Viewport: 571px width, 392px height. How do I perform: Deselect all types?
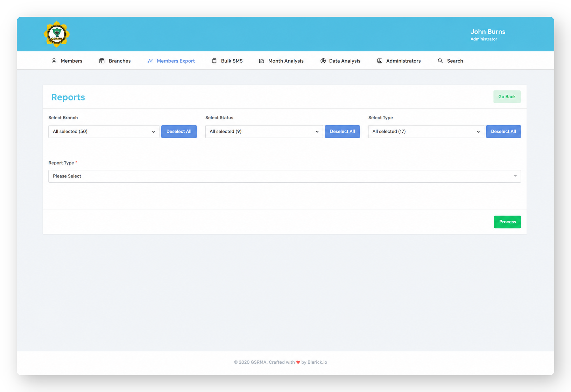503,132
